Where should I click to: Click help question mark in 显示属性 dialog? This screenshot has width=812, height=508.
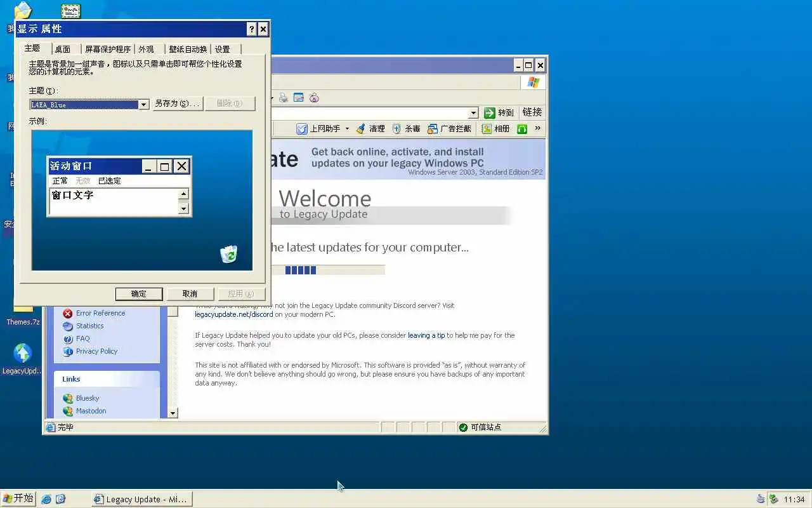(x=251, y=29)
